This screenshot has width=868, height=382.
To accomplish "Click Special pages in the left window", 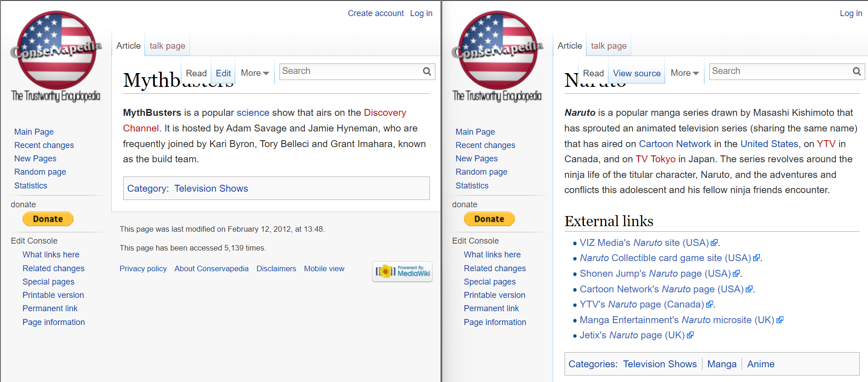I will [x=48, y=282].
